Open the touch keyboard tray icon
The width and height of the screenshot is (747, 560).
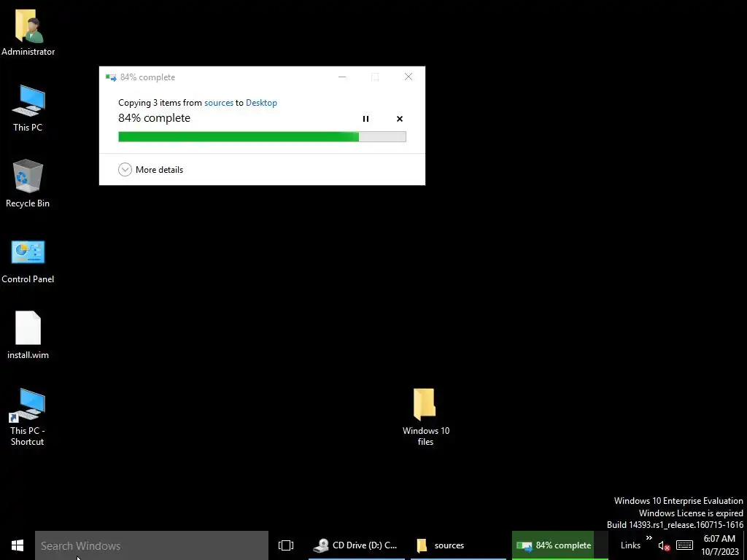click(x=684, y=545)
